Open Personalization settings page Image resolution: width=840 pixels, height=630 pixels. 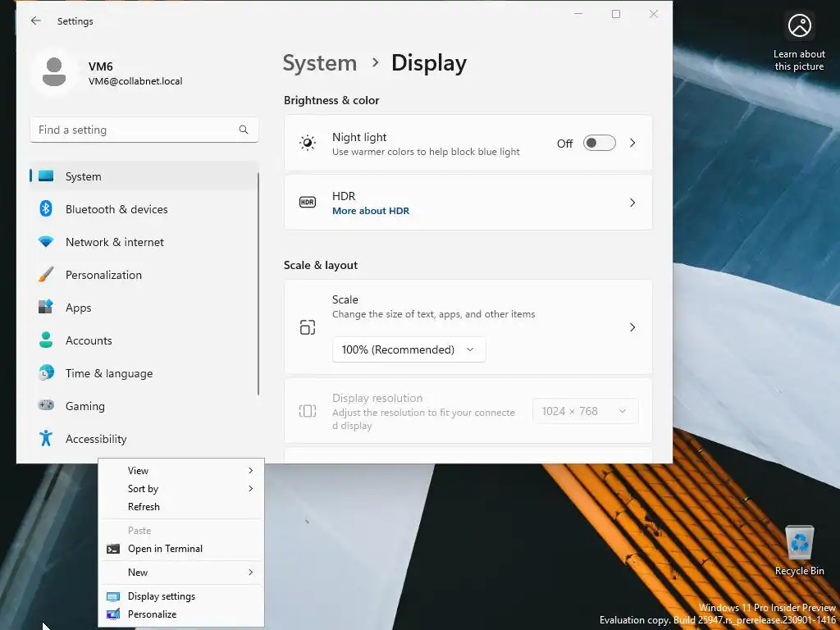click(x=144, y=274)
